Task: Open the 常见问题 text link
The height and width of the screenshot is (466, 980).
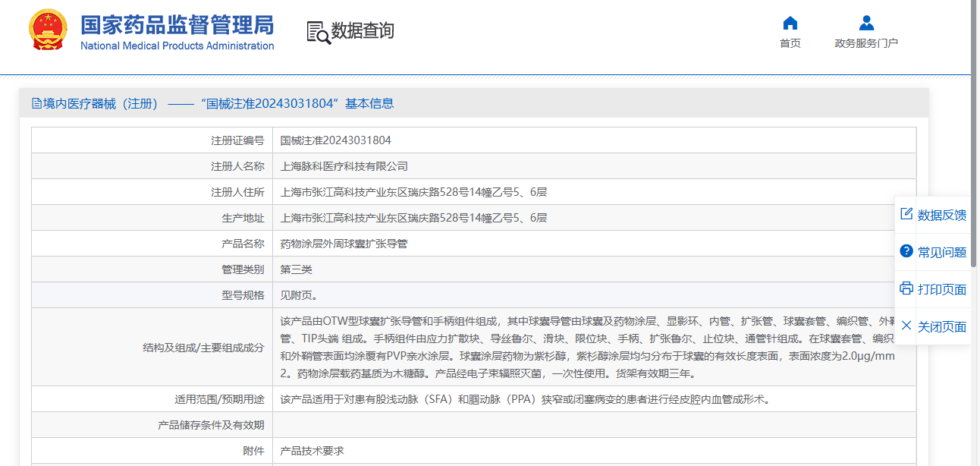Action: click(942, 253)
